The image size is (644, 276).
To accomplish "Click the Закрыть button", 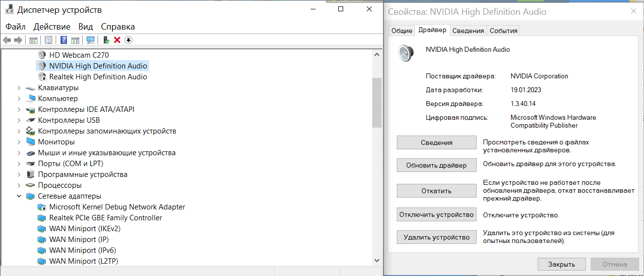I will pos(562,264).
